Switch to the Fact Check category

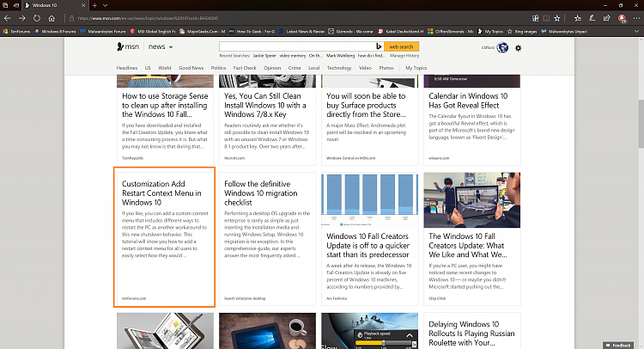click(245, 68)
